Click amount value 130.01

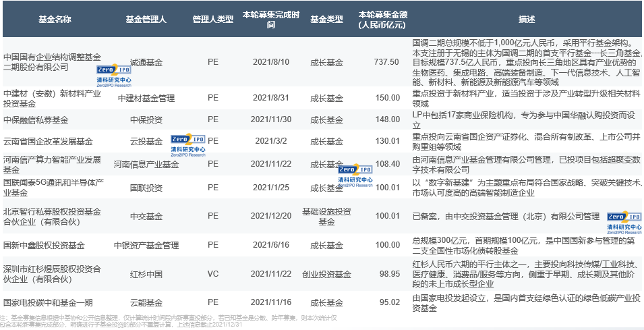point(387,141)
